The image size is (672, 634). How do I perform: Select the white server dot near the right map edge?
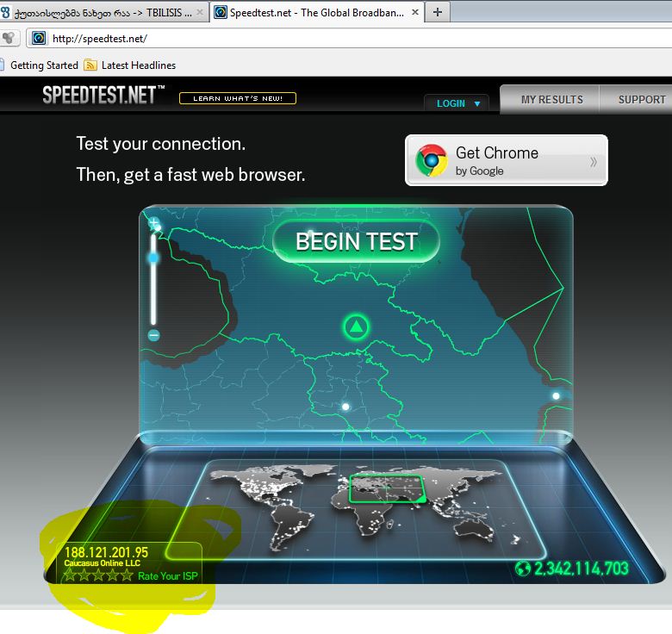click(x=556, y=396)
